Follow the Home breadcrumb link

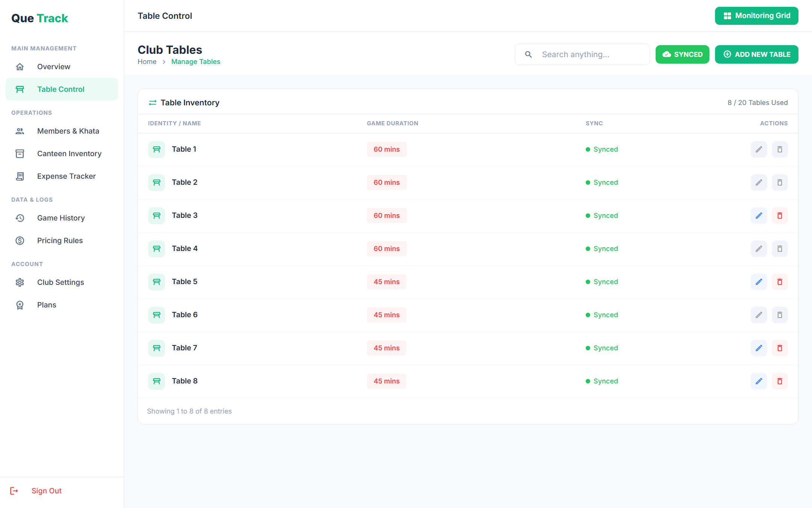click(147, 62)
